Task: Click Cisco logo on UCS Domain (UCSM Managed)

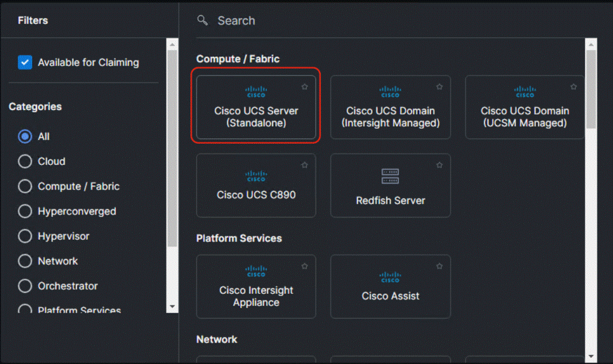Action: click(525, 92)
